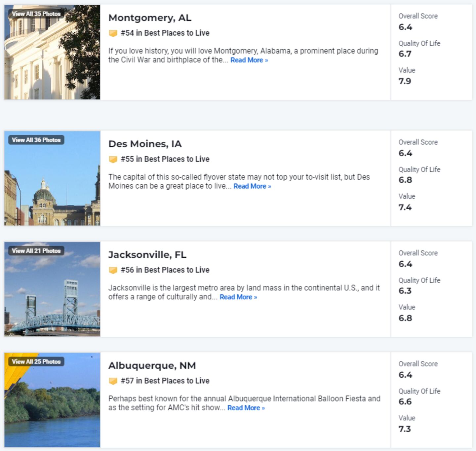Viewport: 476px width, 451px height.
Task: Read more about Jacksonville
Action: 238,297
